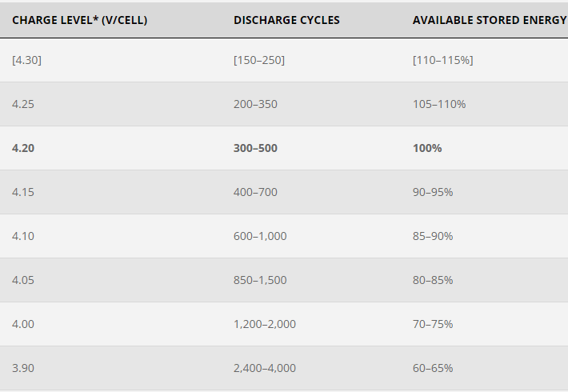This screenshot has height=392, width=568.
Task: Select the 600–1,000 discharge cycles cell
Action: [260, 236]
